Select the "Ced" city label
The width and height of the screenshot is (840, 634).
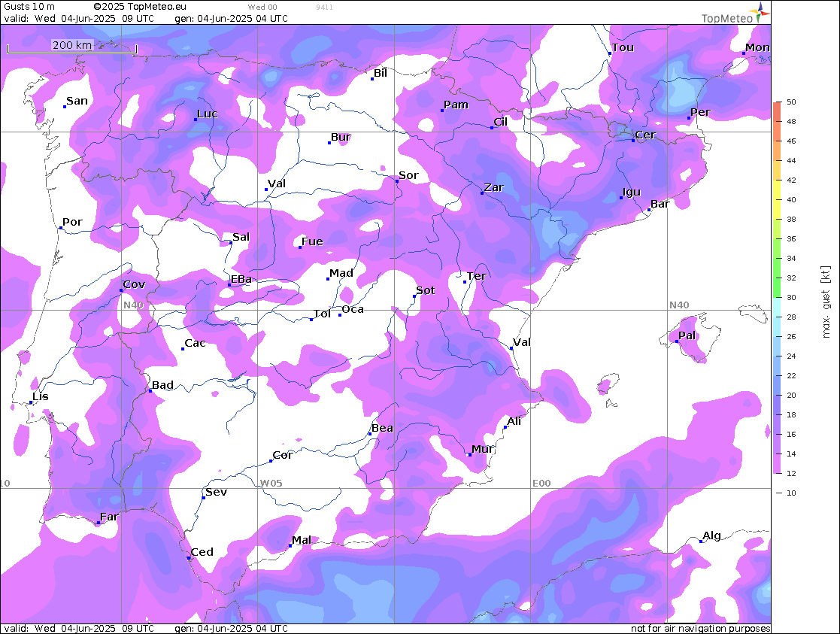coord(202,552)
